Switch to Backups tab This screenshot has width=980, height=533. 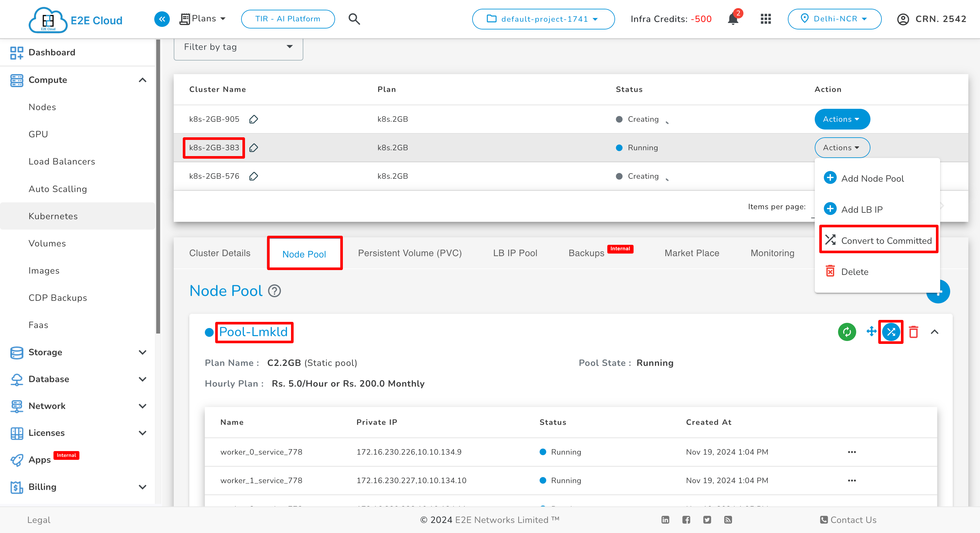pyautogui.click(x=586, y=253)
